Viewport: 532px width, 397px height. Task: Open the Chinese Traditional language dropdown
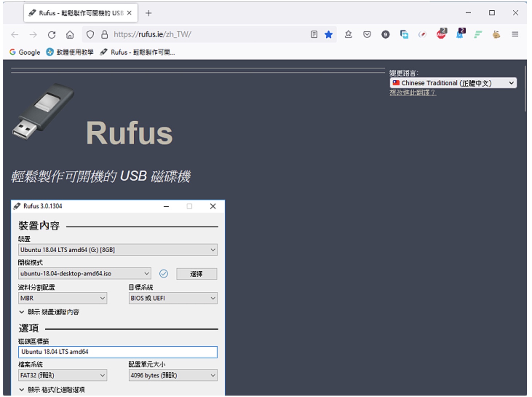[453, 83]
